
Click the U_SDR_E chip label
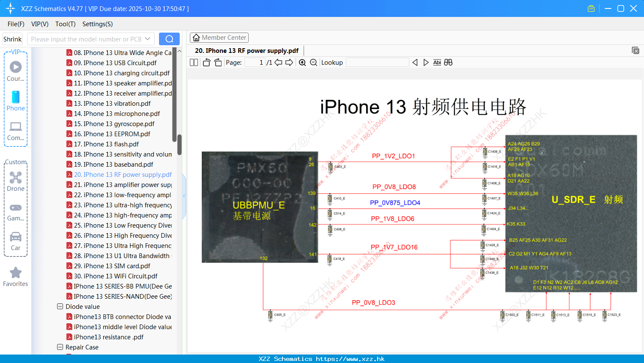(x=573, y=200)
